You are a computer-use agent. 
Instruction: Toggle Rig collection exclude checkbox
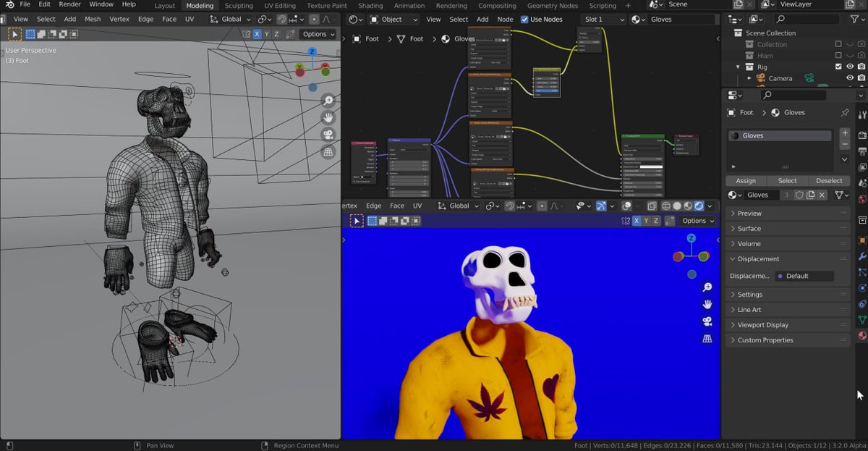(838, 67)
